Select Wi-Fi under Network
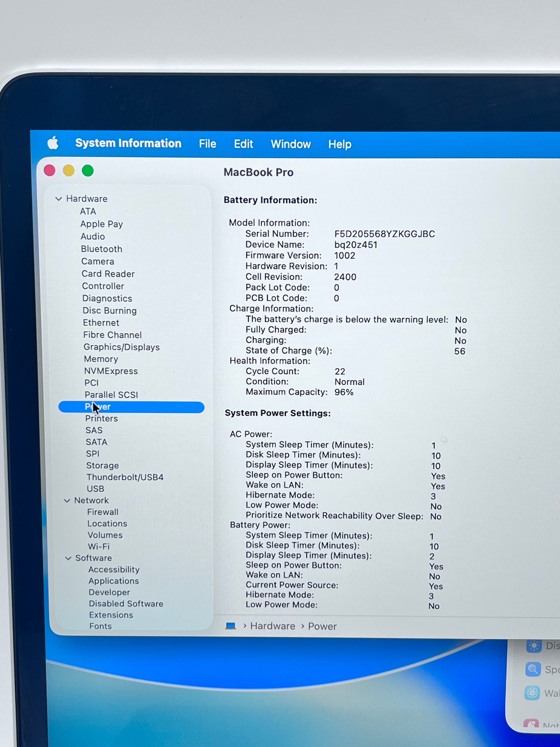 coord(99,547)
